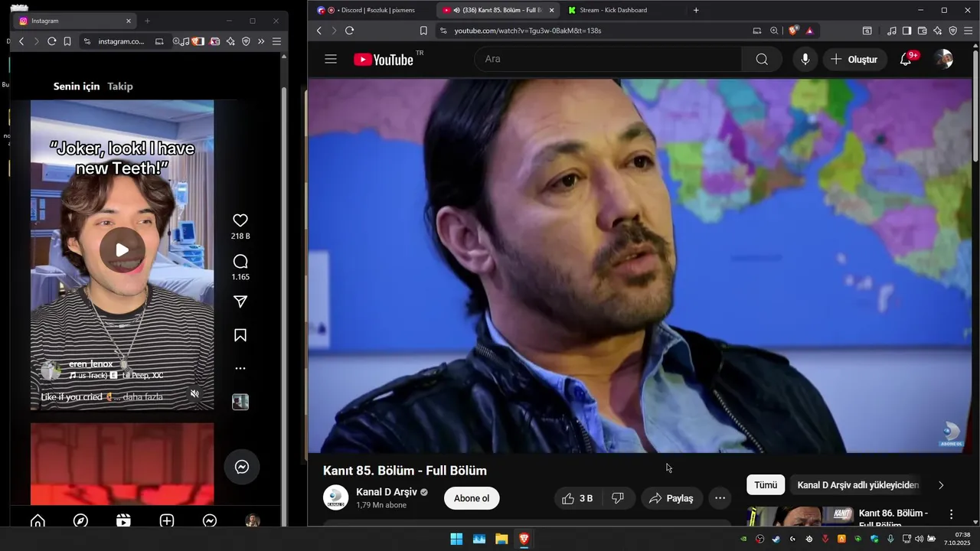Close the Kanıt 85. Bölüm browser tab
This screenshot has height=551, width=980.
tap(551, 10)
